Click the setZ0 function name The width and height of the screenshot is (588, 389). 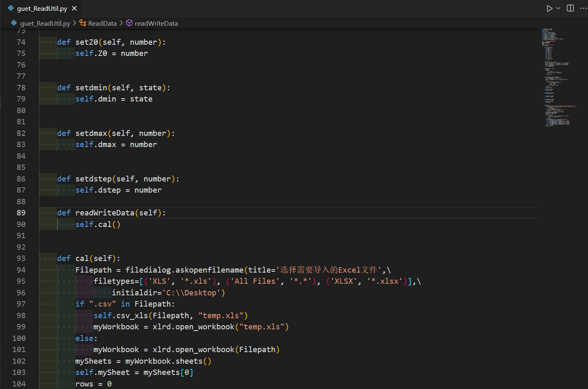87,42
